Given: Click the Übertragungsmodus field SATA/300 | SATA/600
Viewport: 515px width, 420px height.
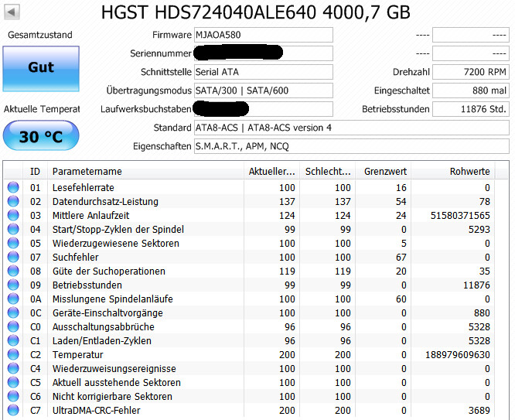Looking at the screenshot, I should coord(264,90).
